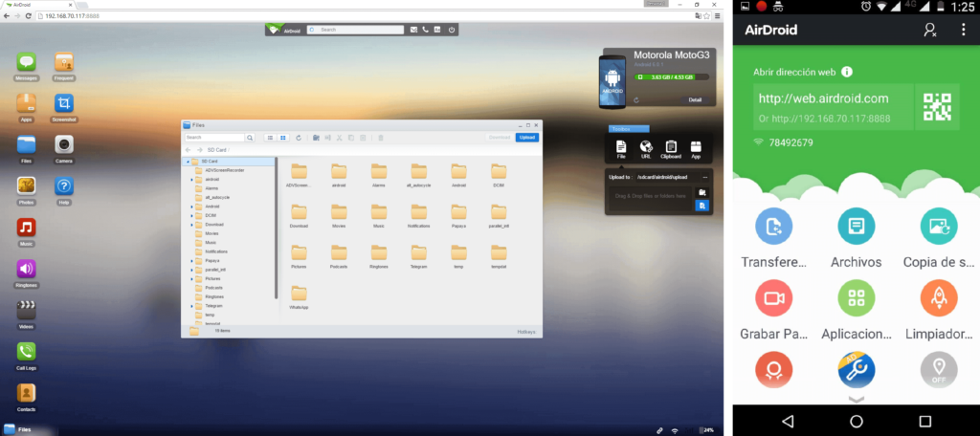Click the ellipsis to change upload path
Image resolution: width=980 pixels, height=436 pixels.
[704, 178]
